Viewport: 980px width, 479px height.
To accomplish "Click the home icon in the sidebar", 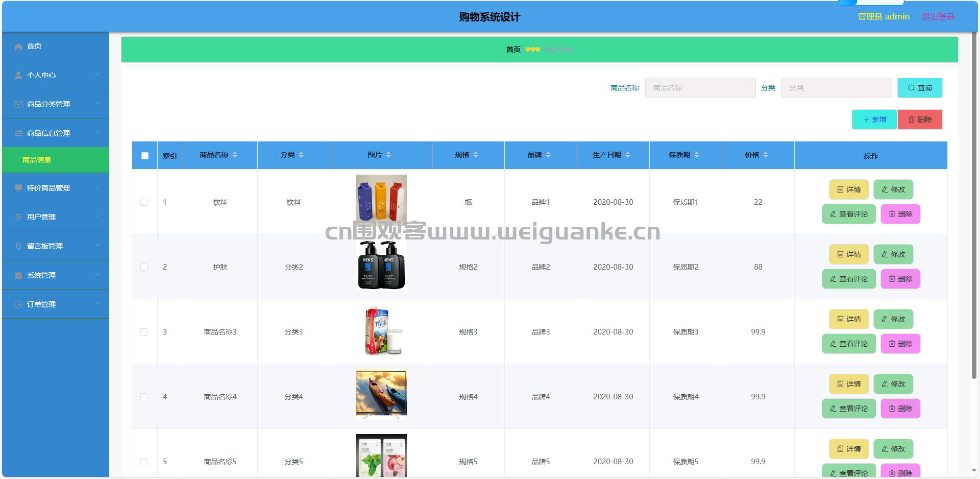I will pyautogui.click(x=18, y=46).
